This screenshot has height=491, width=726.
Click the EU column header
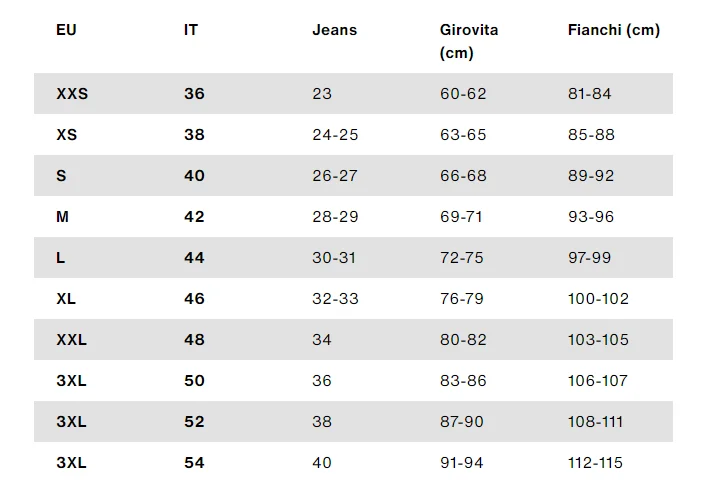66,30
